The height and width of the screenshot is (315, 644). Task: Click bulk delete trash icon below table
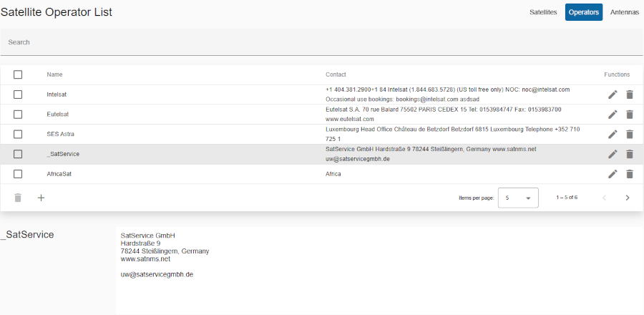click(18, 198)
